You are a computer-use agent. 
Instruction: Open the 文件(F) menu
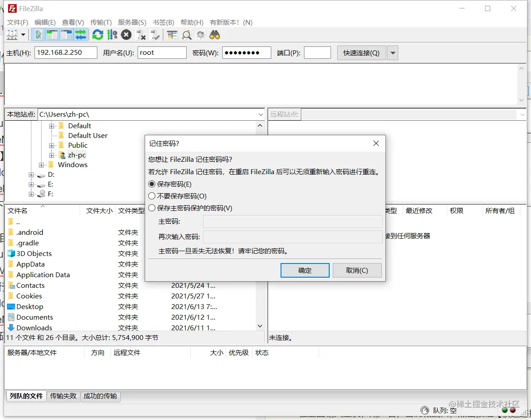(x=18, y=22)
